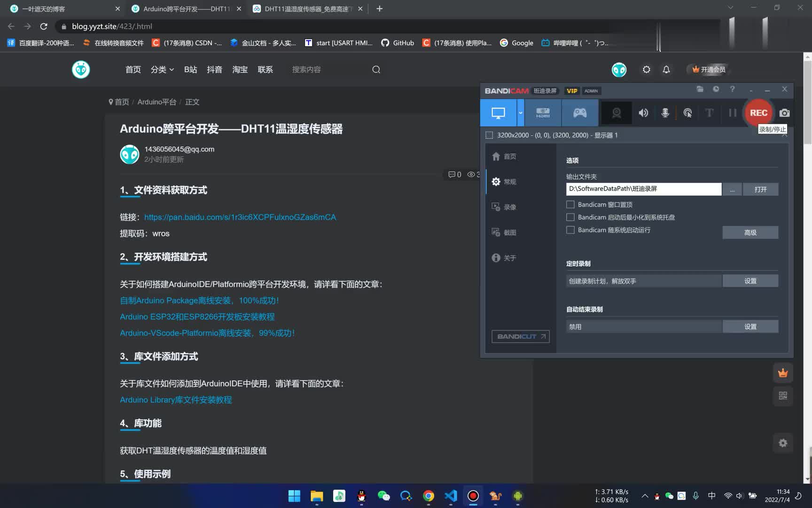The width and height of the screenshot is (812, 508).
Task: Open B站 nav item
Action: pyautogui.click(x=190, y=70)
